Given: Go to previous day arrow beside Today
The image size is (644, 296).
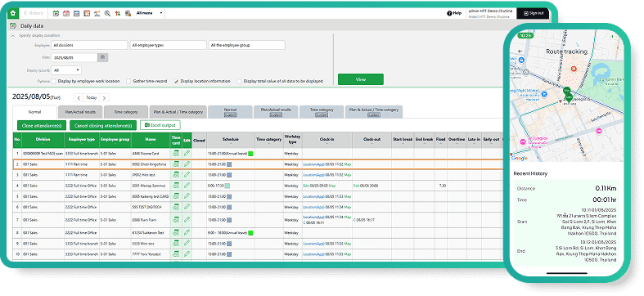Looking at the screenshot, I should pos(79,97).
